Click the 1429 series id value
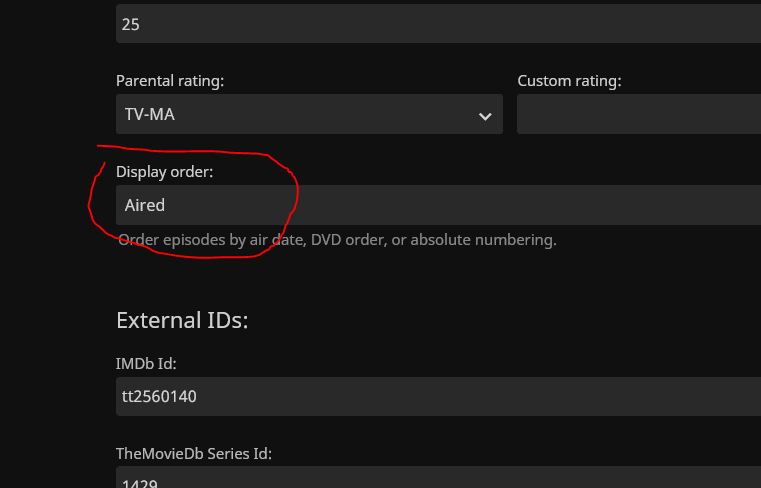This screenshot has width=761, height=488. (138, 480)
